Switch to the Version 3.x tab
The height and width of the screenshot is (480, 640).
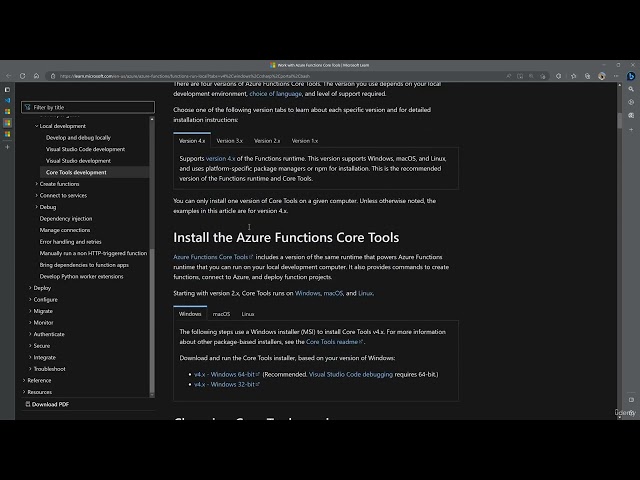tap(229, 140)
